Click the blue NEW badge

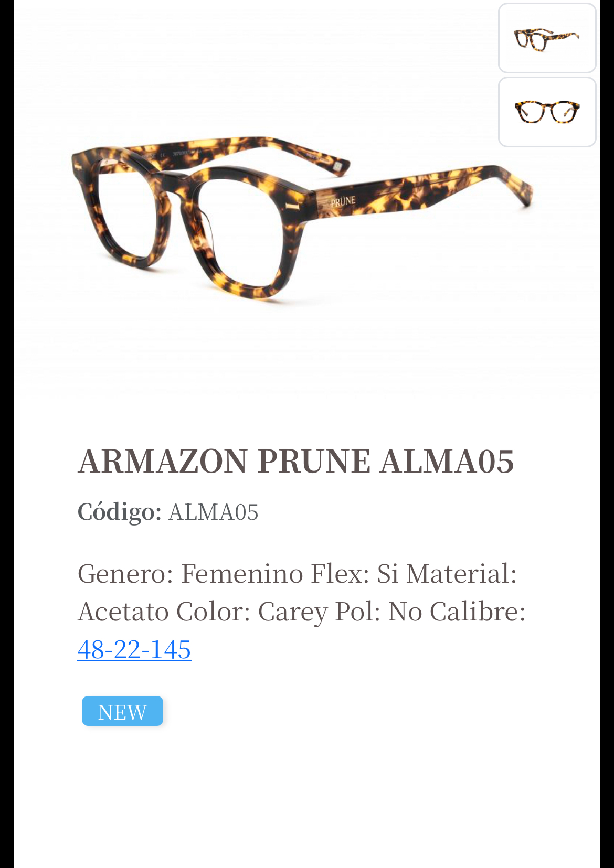[x=122, y=711]
